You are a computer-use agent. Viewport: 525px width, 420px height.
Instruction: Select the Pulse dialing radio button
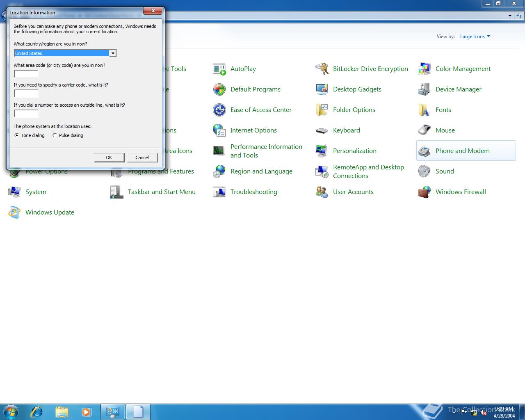click(68, 135)
